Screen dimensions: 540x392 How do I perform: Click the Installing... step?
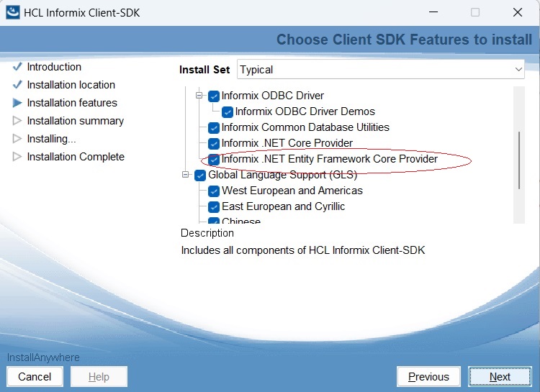pyautogui.click(x=51, y=139)
